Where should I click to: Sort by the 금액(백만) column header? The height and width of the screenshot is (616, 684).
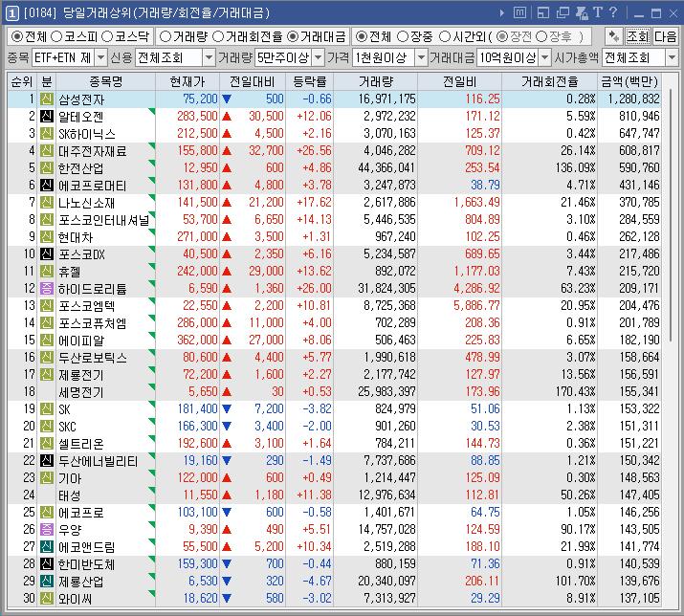[629, 81]
